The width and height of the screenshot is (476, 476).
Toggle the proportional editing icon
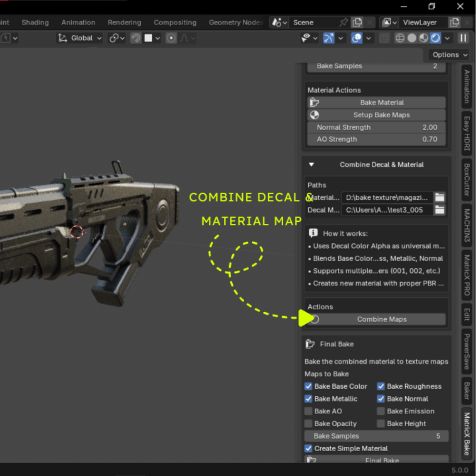tap(171, 38)
